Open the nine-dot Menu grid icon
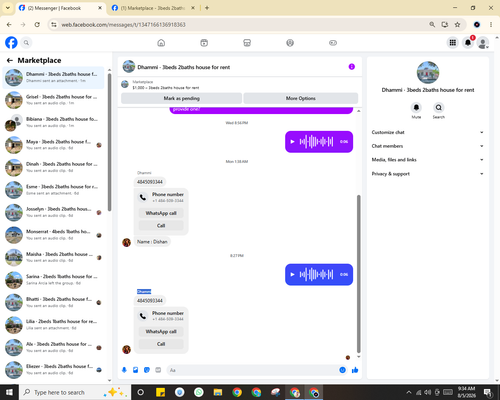The image size is (500, 400). tap(452, 43)
